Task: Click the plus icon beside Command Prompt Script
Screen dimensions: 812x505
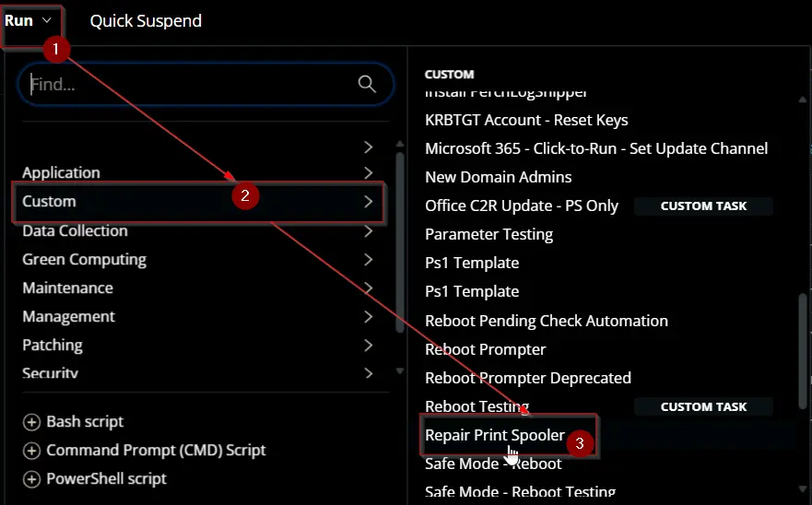Action: coord(31,451)
